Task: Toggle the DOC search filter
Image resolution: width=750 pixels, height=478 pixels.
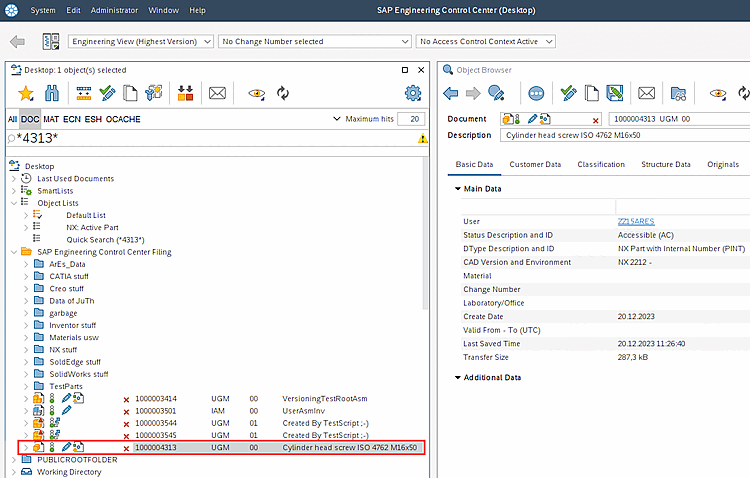Action: pyautogui.click(x=30, y=119)
